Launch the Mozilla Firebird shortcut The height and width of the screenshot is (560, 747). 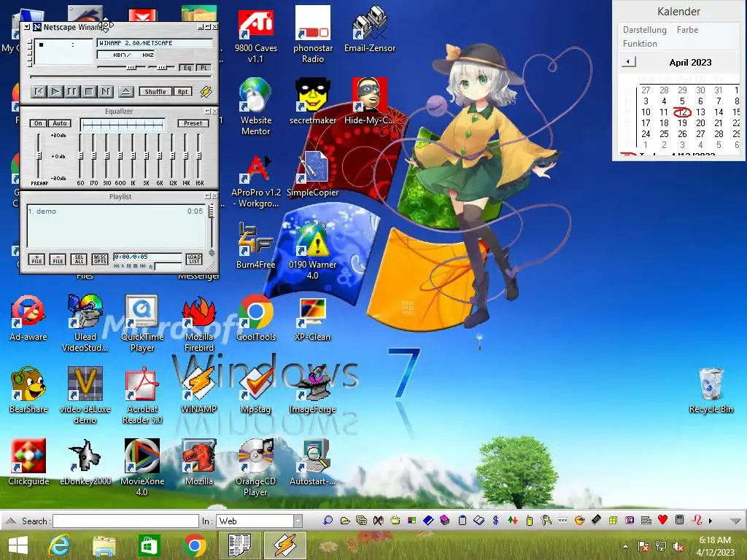(199, 322)
